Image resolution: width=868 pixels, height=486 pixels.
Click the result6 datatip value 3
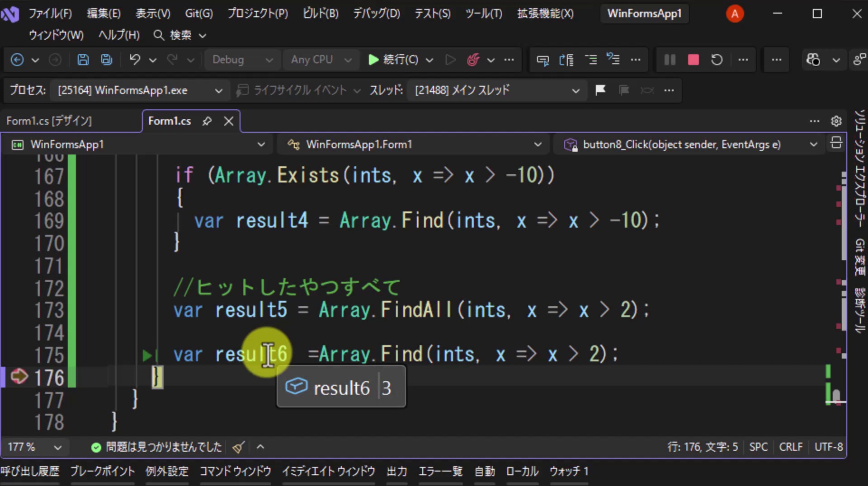387,388
